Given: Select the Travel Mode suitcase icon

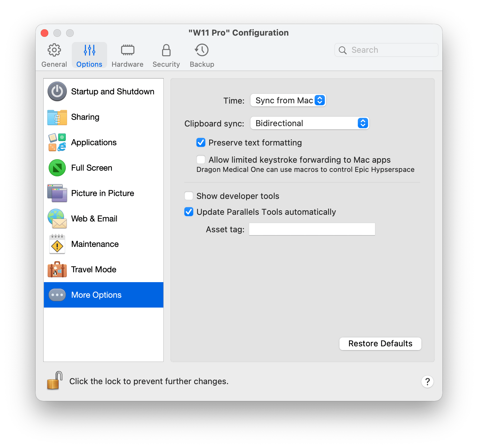Looking at the screenshot, I should click(57, 269).
